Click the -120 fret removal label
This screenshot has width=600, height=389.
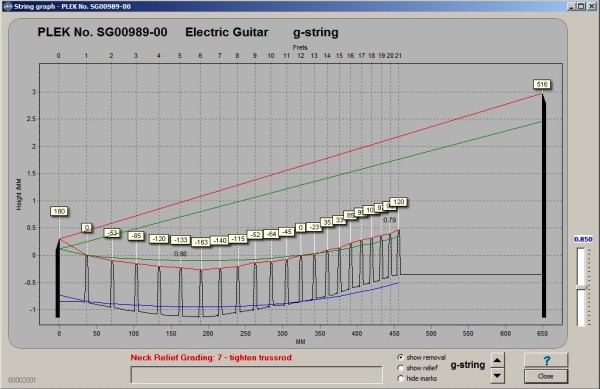[x=159, y=239]
